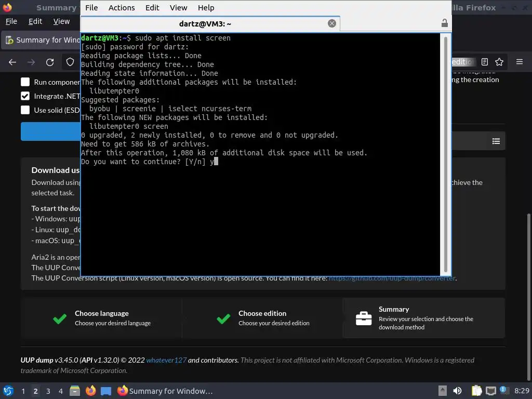
Task: Close the dartz@VM3 terminal tab
Action: pos(332,23)
